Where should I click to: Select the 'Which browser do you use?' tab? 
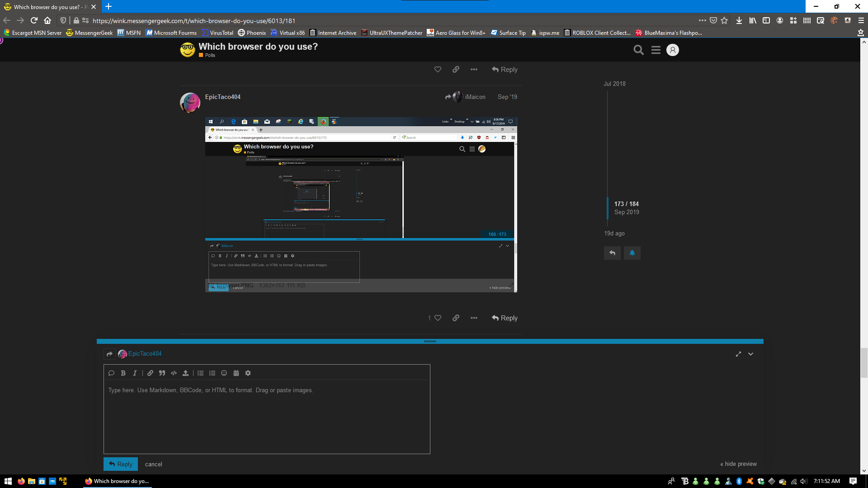(x=50, y=7)
